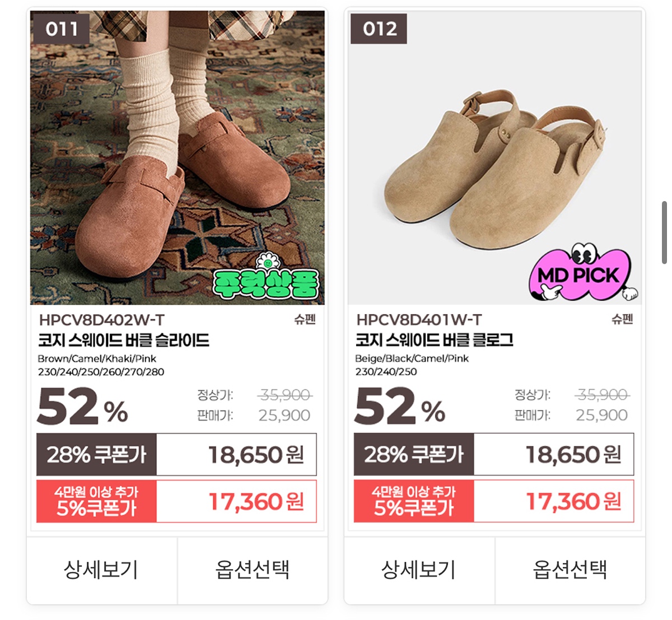Viewport: 672px width, 620px height.
Task: Click the red 5%쿠폰가 banner on item 012
Action: click(x=414, y=501)
